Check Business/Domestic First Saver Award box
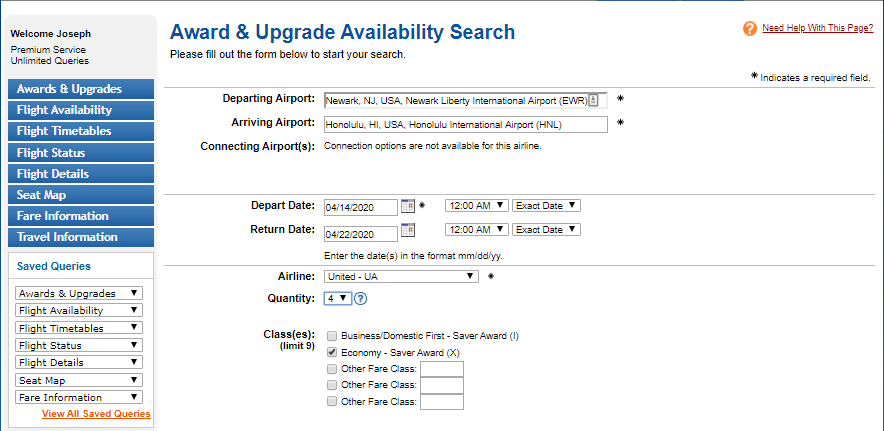 click(x=332, y=336)
